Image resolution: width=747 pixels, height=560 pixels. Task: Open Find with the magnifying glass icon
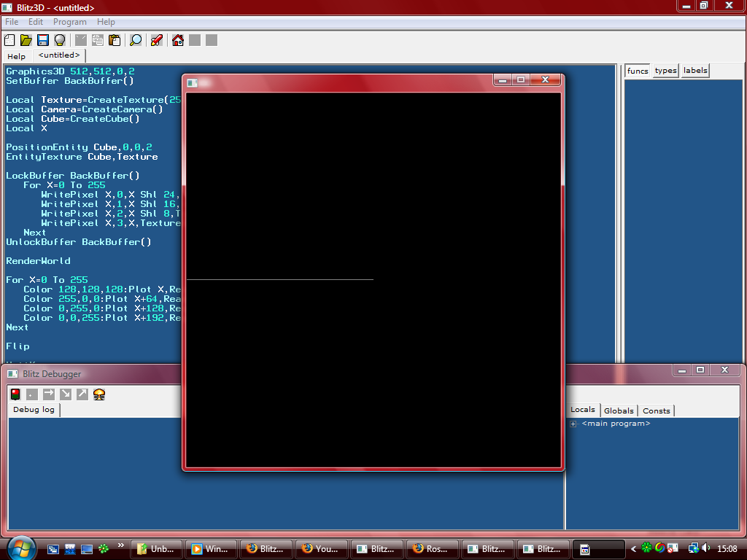[136, 40]
